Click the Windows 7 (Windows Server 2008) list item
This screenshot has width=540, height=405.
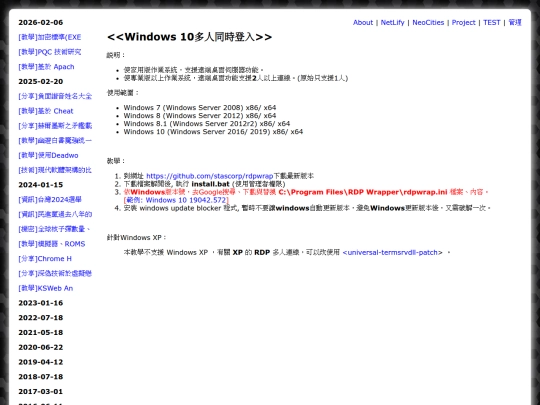(x=200, y=108)
